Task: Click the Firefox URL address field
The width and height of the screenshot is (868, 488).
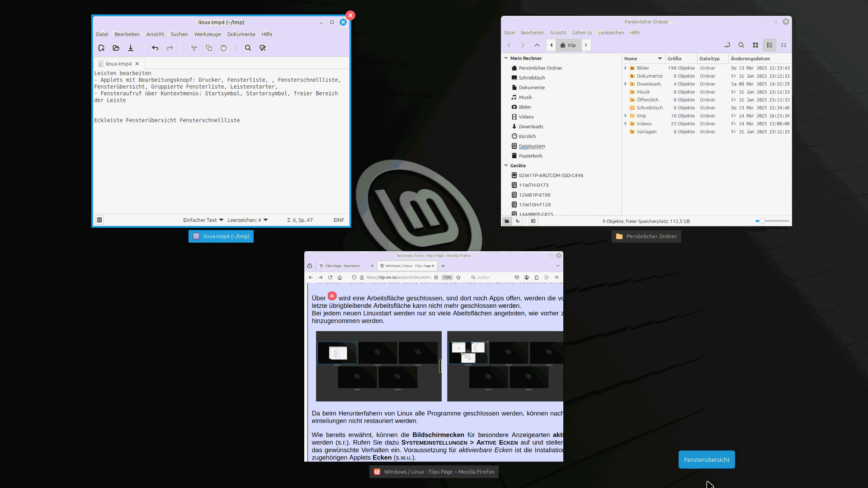Action: click(x=398, y=277)
